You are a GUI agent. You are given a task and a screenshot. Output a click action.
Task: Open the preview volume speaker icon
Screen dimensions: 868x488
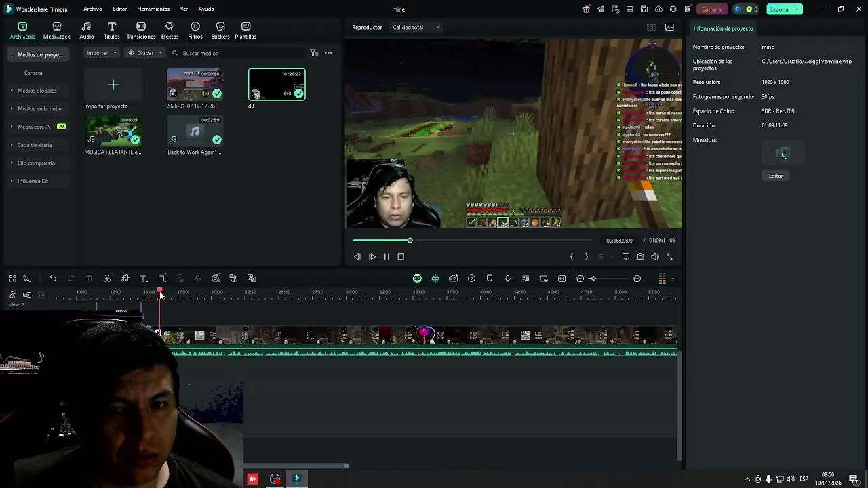[655, 257]
